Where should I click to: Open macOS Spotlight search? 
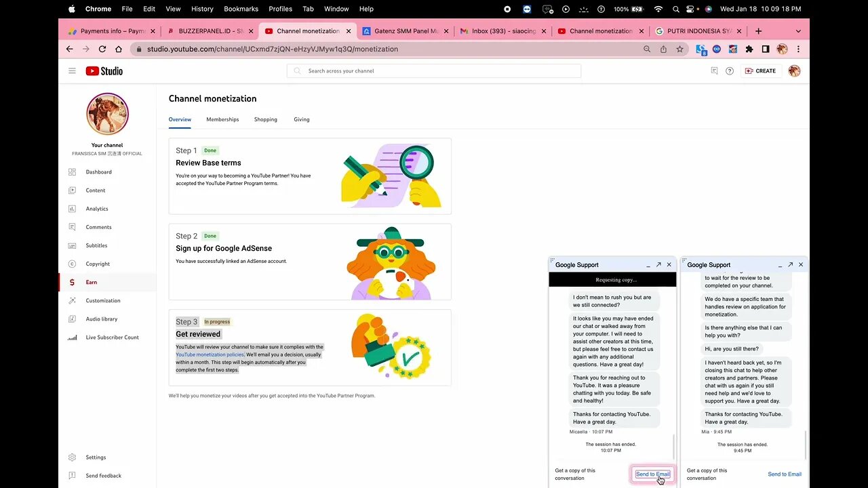(x=676, y=9)
